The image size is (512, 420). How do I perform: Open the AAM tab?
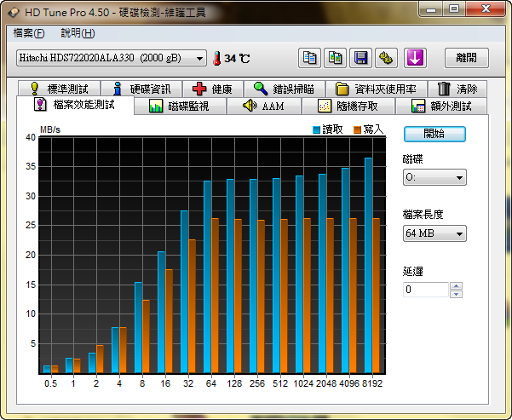pos(264,106)
